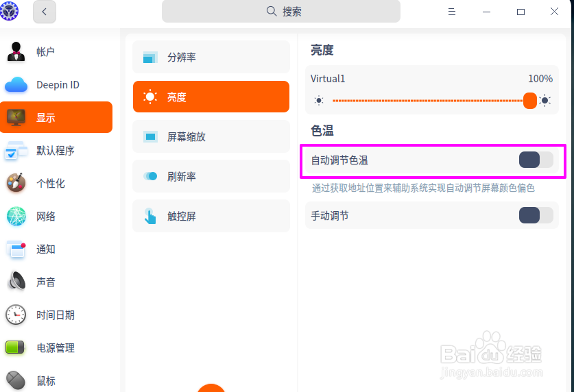Click the 显示 monitor icon

click(x=16, y=117)
